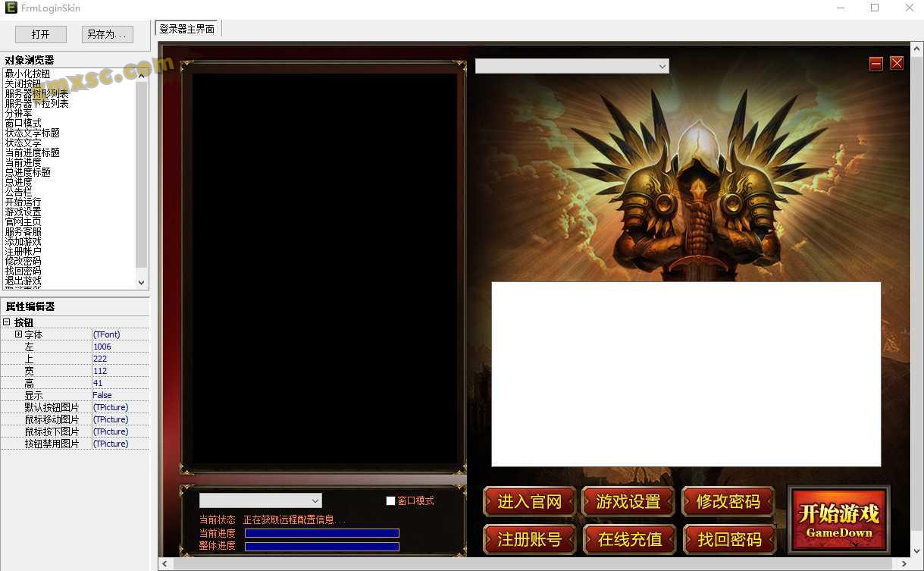Select 分辨率 in the object list
The width and height of the screenshot is (924, 571).
coord(18,113)
